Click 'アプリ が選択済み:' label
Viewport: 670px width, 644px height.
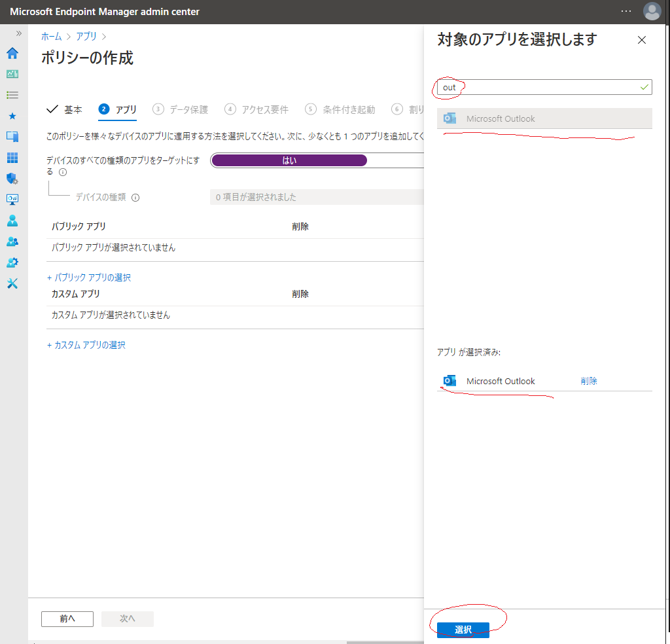coord(468,352)
